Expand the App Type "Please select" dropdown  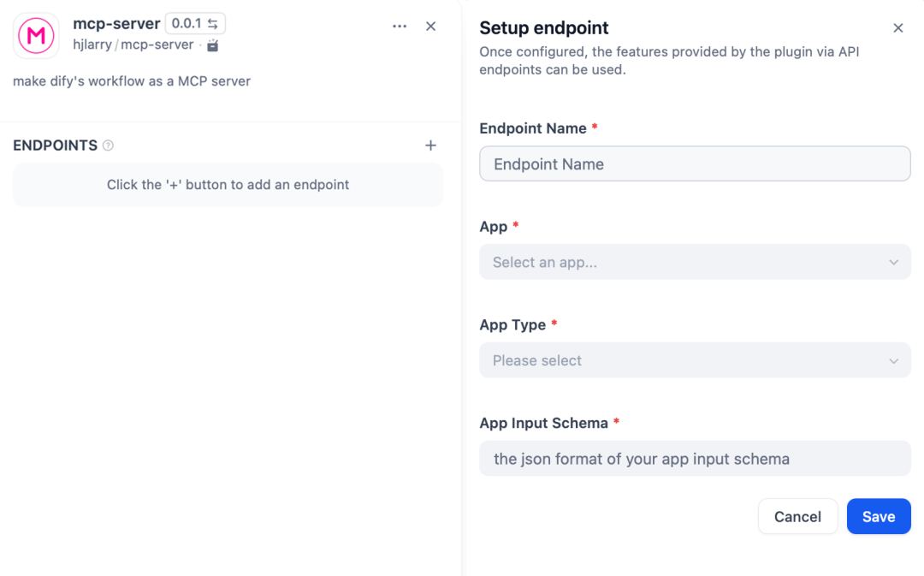(x=695, y=360)
